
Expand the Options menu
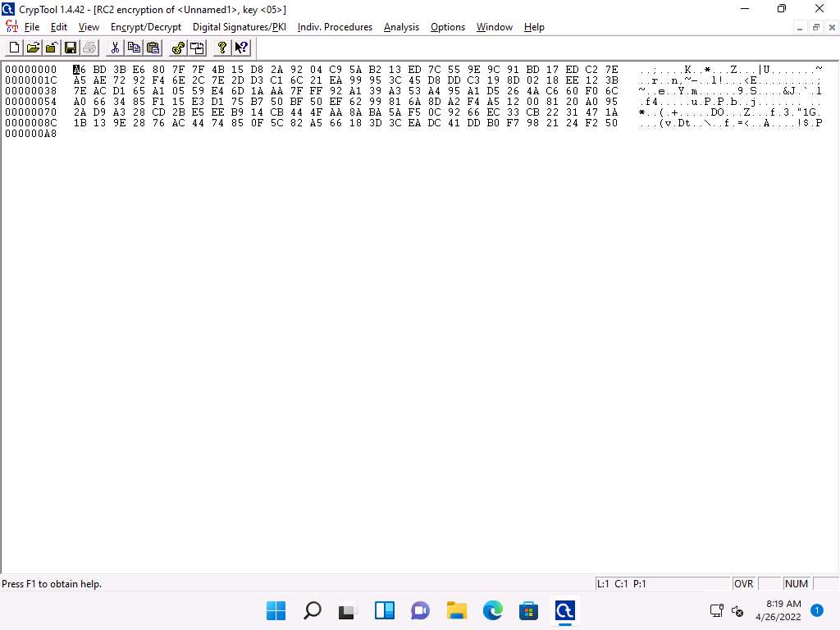click(x=448, y=27)
